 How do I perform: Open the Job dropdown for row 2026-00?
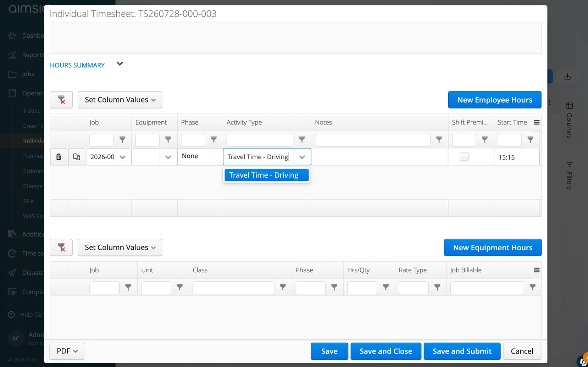coord(123,157)
